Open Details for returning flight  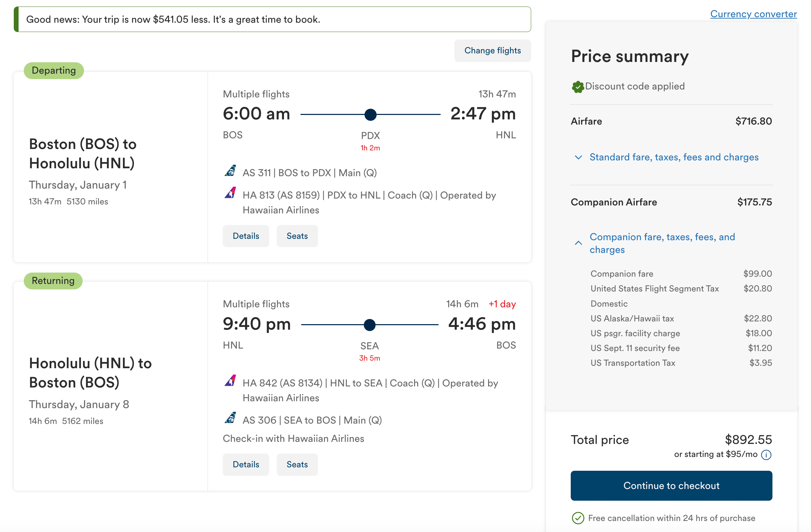(246, 465)
